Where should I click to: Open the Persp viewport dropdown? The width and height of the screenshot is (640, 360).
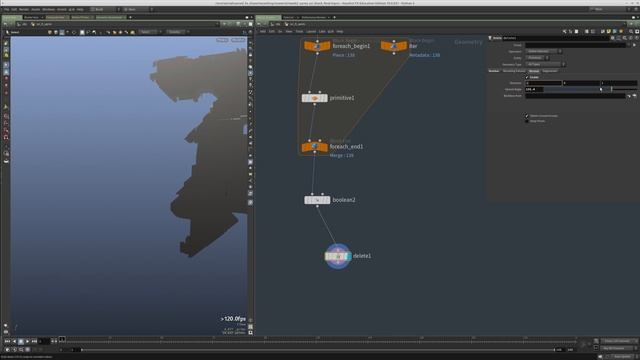tap(222, 40)
